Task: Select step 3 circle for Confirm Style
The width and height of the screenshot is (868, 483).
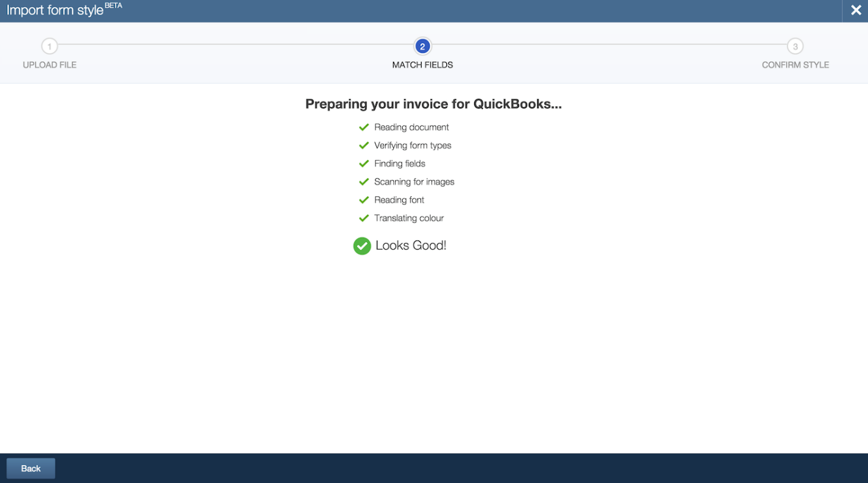Action: [x=795, y=46]
